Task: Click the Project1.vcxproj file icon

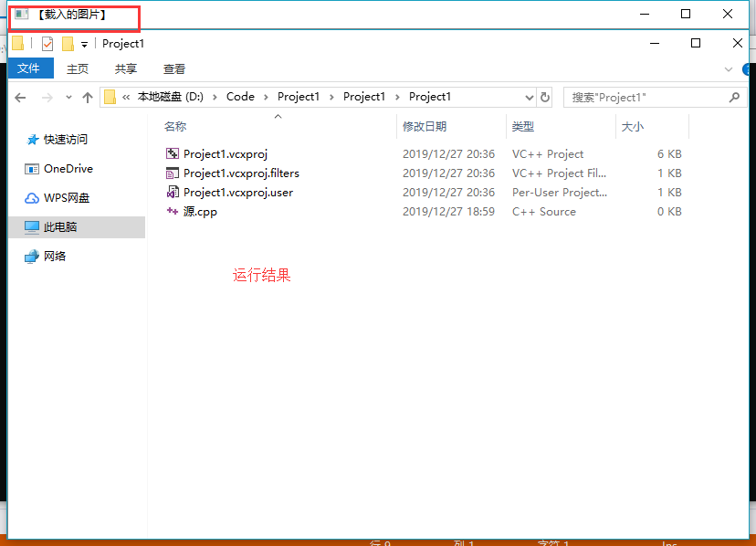Action: pos(173,154)
